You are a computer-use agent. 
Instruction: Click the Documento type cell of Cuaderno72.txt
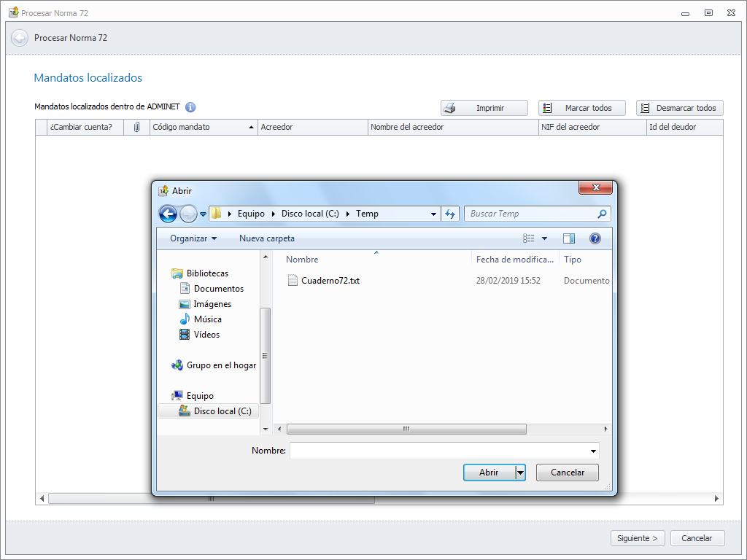click(x=587, y=281)
